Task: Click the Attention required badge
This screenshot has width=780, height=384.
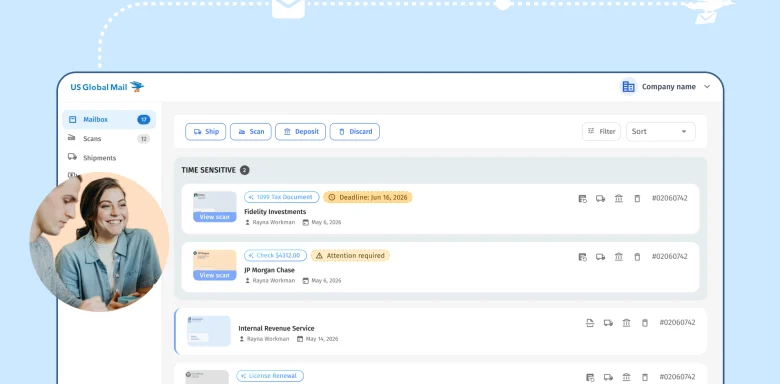Action: point(350,256)
